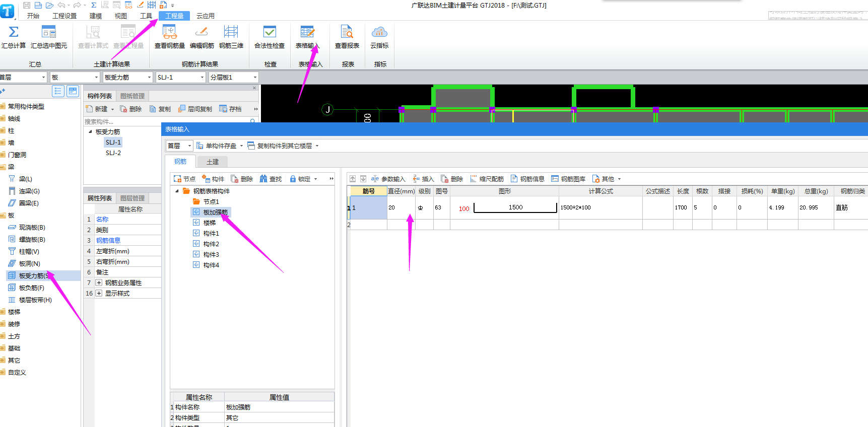Switch left panel to detail view icon
The height and width of the screenshot is (427, 868).
coord(73,91)
